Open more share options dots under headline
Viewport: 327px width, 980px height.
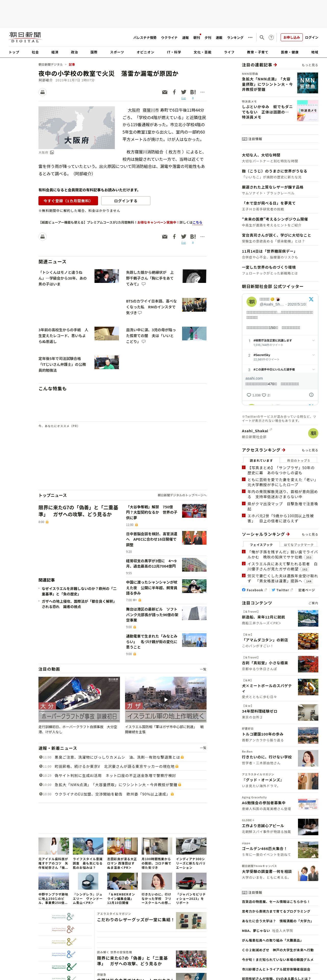click(x=202, y=92)
